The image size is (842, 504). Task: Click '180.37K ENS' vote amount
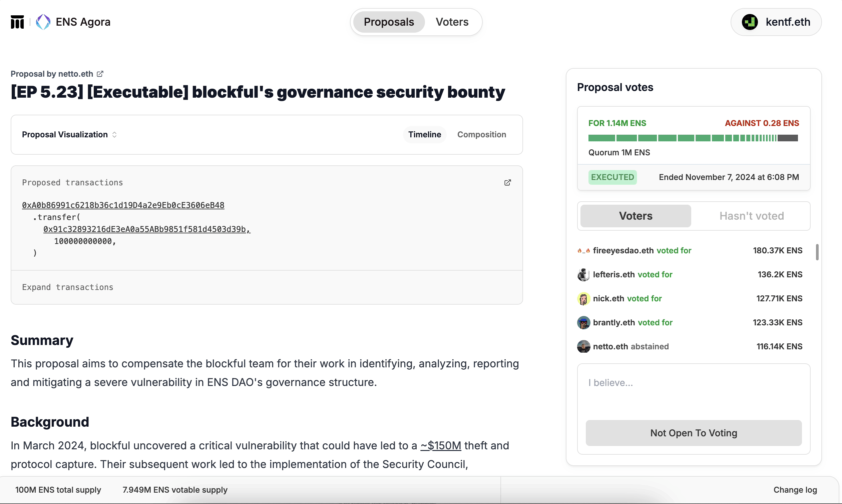coord(777,251)
